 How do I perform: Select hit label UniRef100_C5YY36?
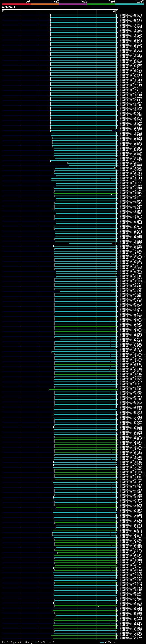(131, 168)
